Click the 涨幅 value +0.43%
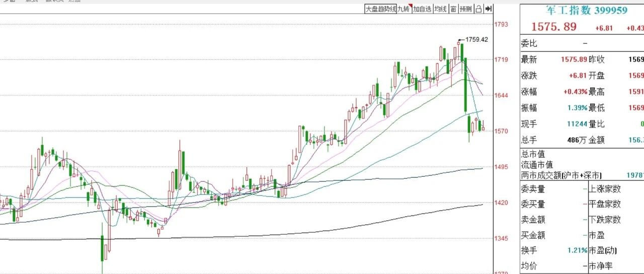This screenshot has height=274, width=644. 575,92
